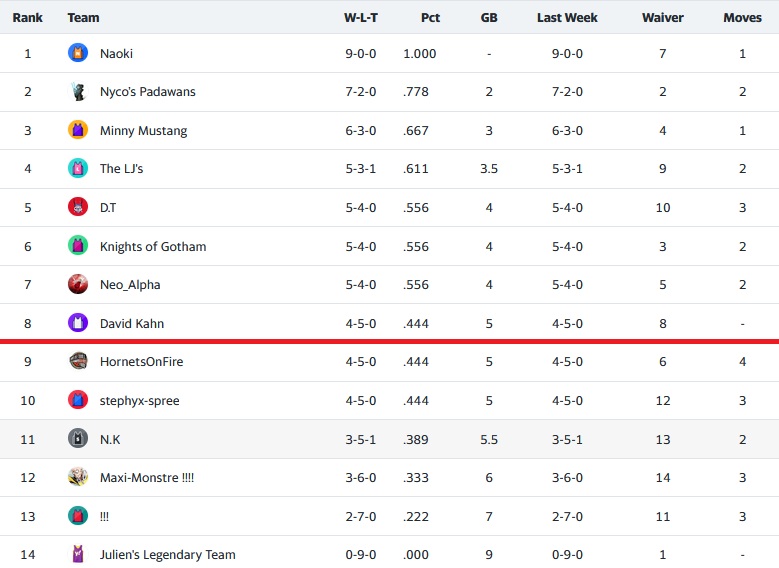Click Maxi-Monstre team avatar
This screenshot has height=568, width=779.
click(78, 477)
